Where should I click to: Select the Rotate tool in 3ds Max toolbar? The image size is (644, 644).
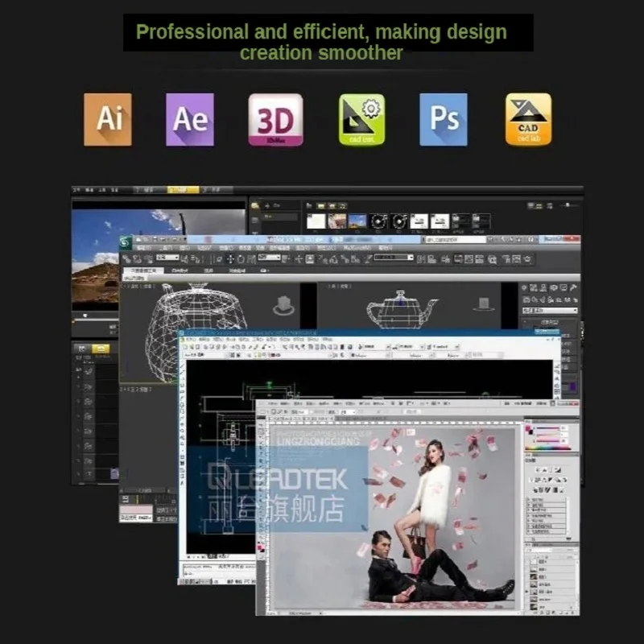click(241, 259)
